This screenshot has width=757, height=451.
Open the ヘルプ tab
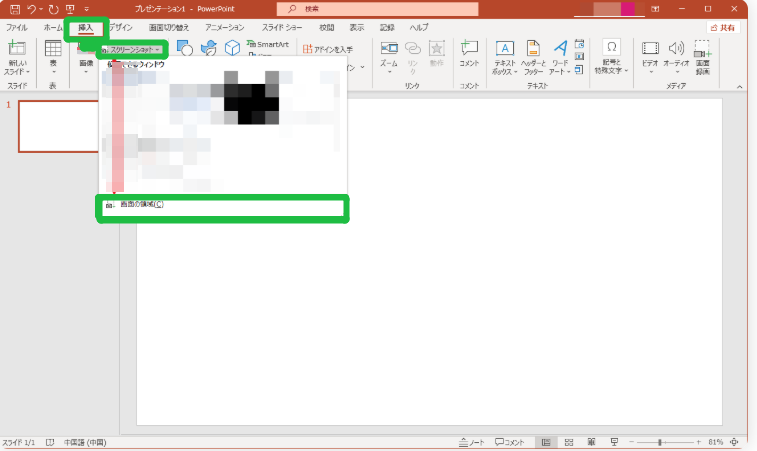click(419, 28)
